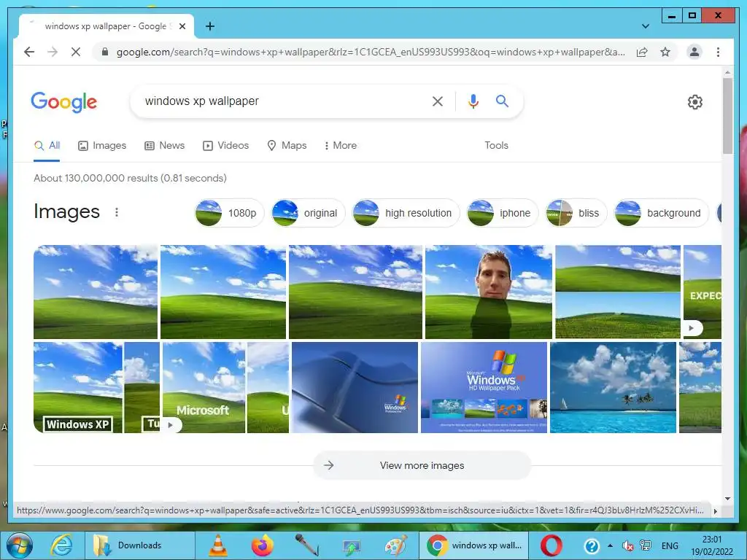This screenshot has height=560, width=747.
Task: Share this page via the address bar icon
Action: [x=642, y=52]
